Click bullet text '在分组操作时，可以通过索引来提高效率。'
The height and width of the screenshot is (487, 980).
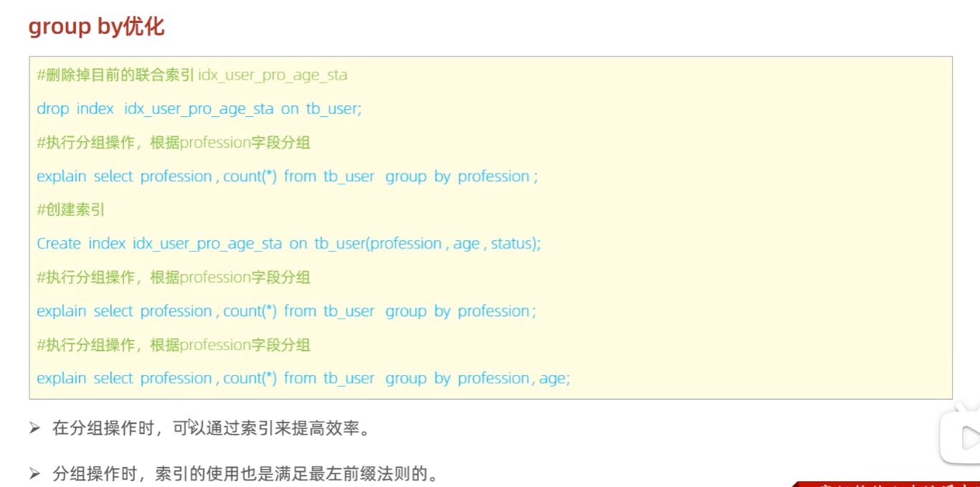coord(212,429)
